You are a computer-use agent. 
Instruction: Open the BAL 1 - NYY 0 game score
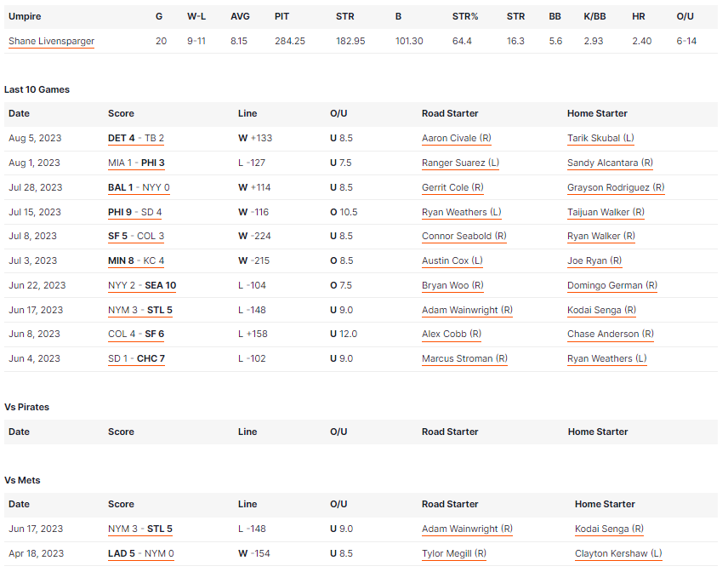pyautogui.click(x=139, y=188)
